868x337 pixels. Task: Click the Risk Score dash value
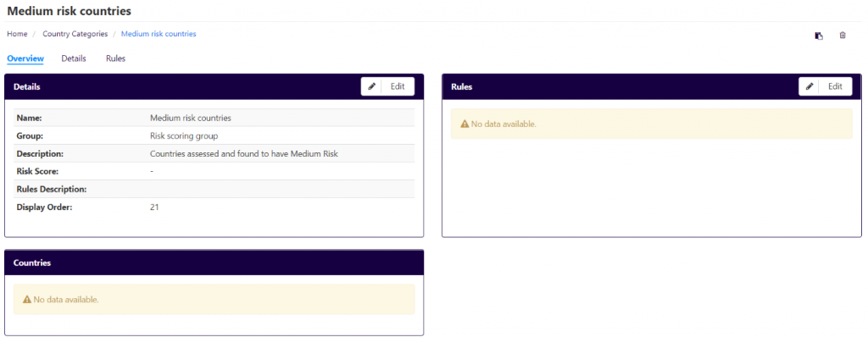(152, 171)
